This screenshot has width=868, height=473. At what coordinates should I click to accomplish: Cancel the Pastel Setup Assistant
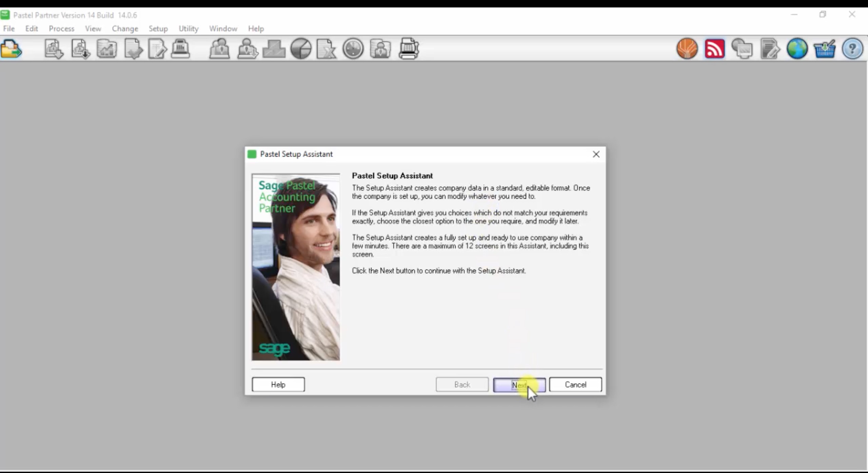click(575, 384)
